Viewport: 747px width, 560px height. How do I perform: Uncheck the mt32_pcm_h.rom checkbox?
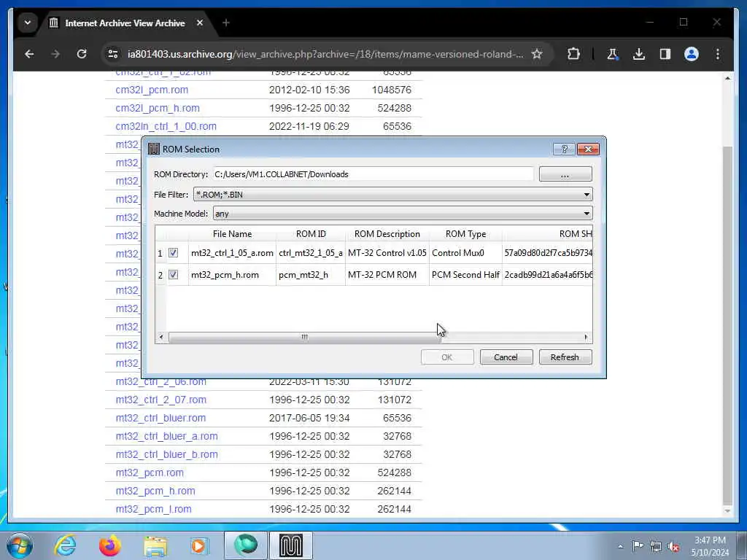click(174, 275)
